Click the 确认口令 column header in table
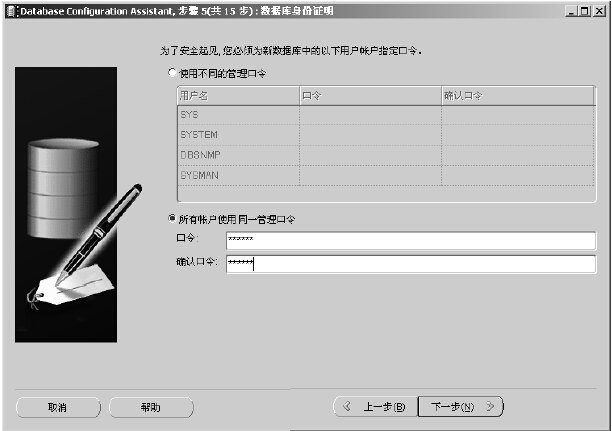The image size is (612, 431). (x=518, y=96)
